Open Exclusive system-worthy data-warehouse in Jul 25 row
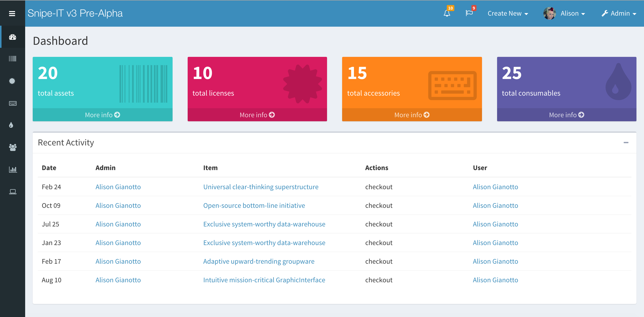This screenshot has height=317, width=644. pyautogui.click(x=264, y=224)
